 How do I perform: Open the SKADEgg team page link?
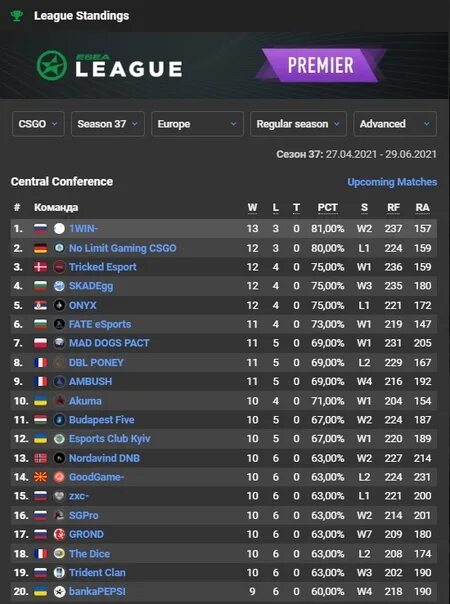pyautogui.click(x=91, y=286)
